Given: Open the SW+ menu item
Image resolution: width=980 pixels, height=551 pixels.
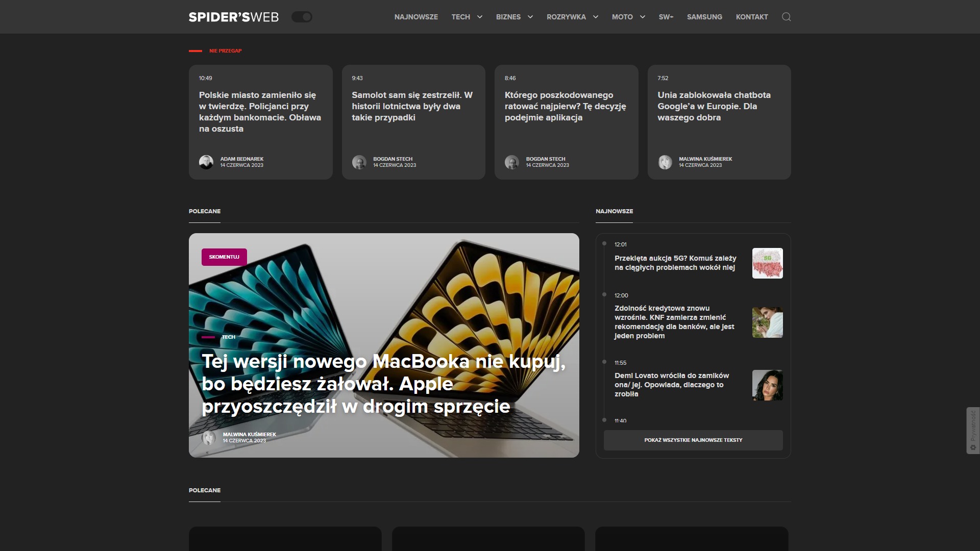Looking at the screenshot, I should [666, 17].
